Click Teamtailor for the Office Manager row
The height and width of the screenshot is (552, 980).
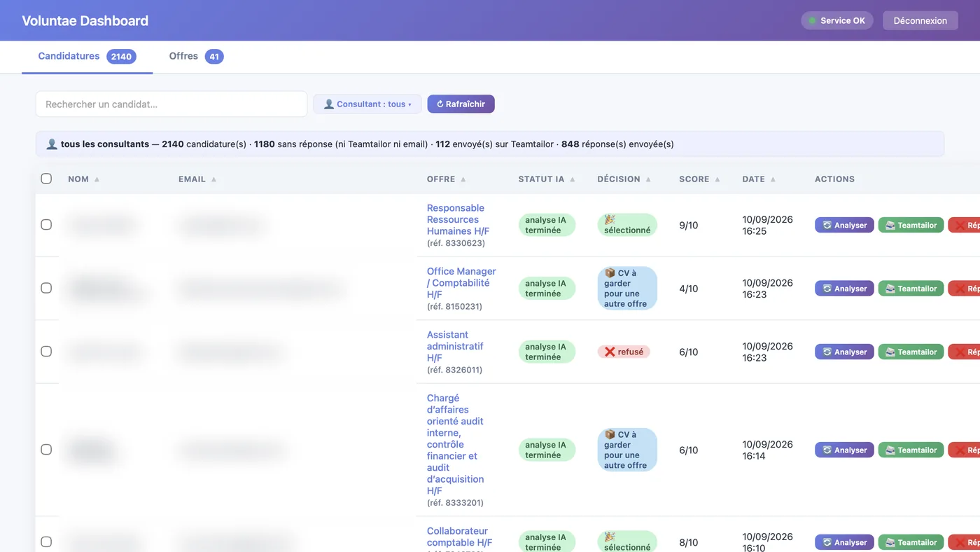(911, 289)
